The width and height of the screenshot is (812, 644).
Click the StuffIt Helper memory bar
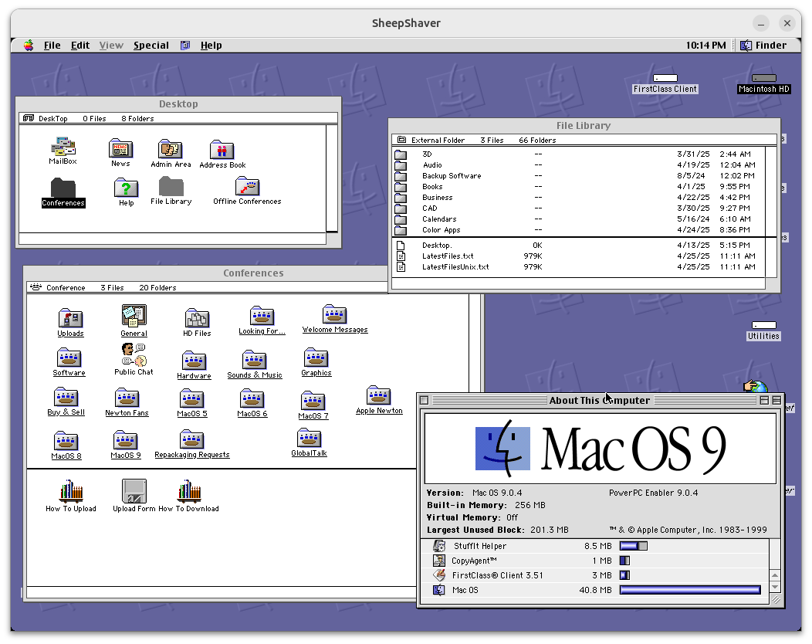click(634, 546)
